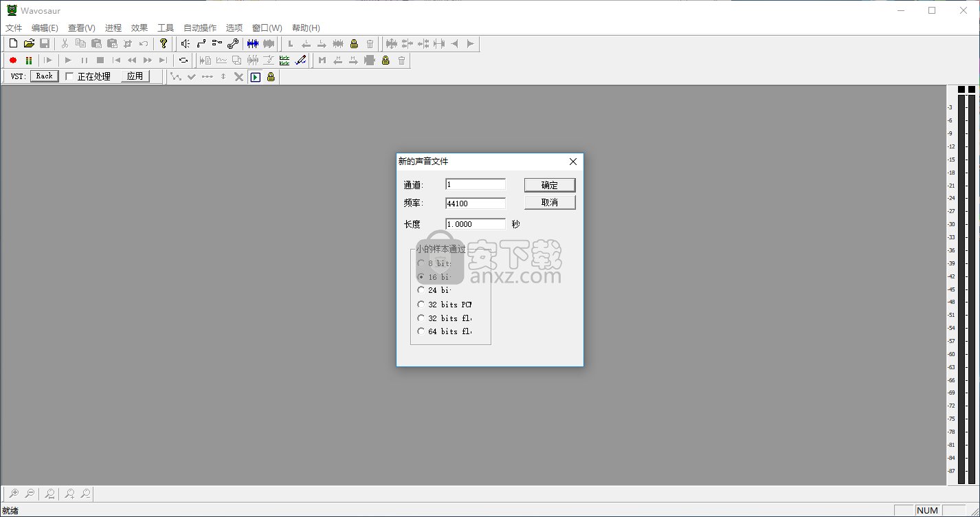
Task: Open the 帮助(H) menu
Action: [306, 28]
